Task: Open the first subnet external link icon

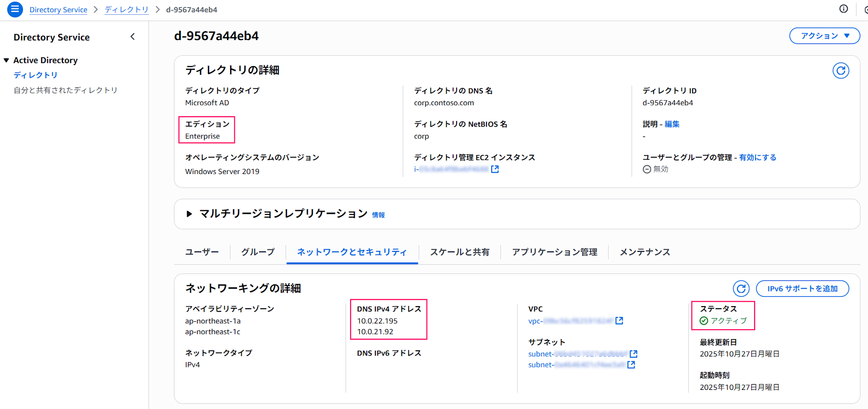Action: pos(634,353)
